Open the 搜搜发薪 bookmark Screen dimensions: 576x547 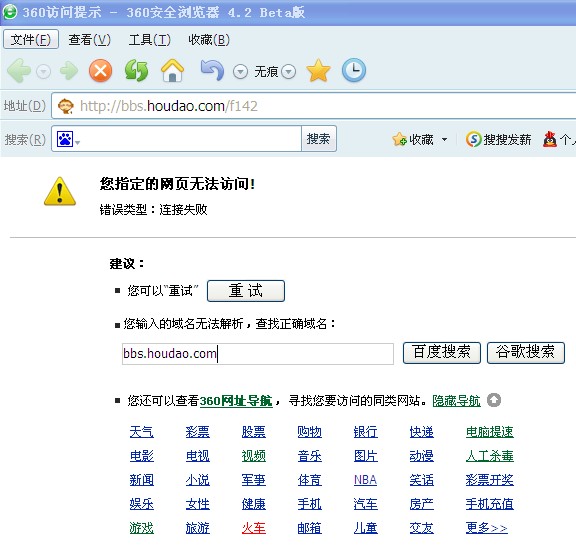tap(498, 139)
